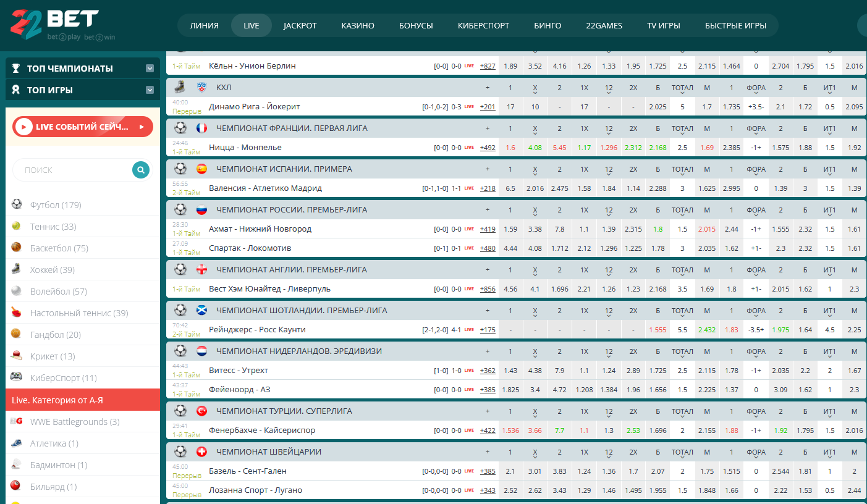Click the Turkish flag in Чемпионат Турции header

pyautogui.click(x=201, y=411)
